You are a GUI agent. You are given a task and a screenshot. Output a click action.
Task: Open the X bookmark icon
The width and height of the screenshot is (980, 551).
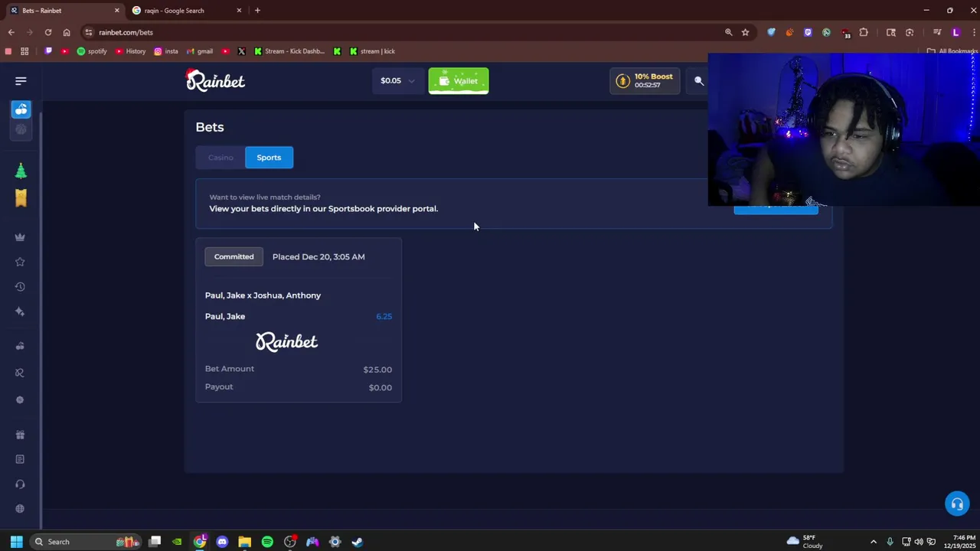point(241,51)
